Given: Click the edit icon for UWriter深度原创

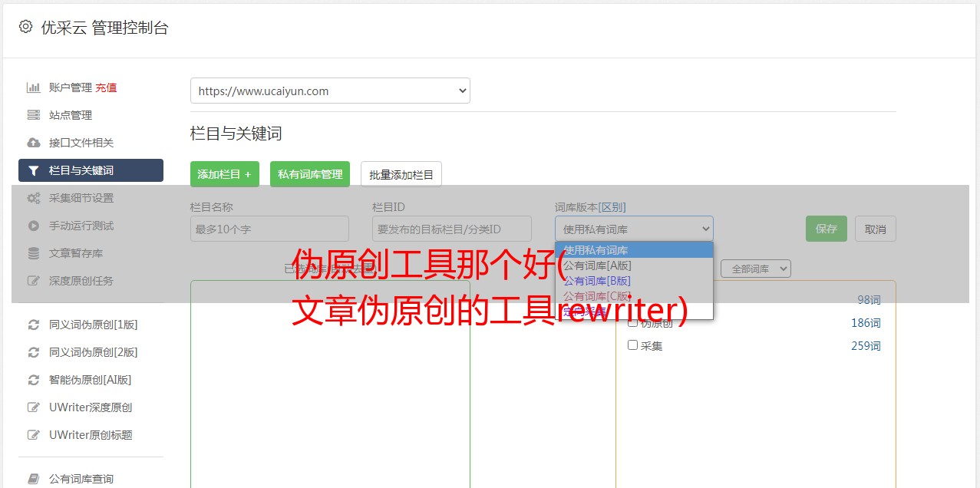Looking at the screenshot, I should (34, 407).
